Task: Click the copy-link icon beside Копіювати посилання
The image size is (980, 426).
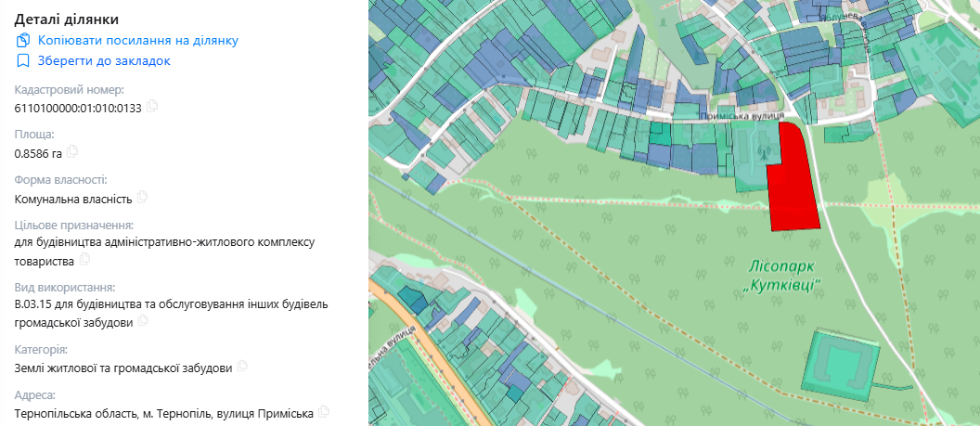Action: point(23,40)
